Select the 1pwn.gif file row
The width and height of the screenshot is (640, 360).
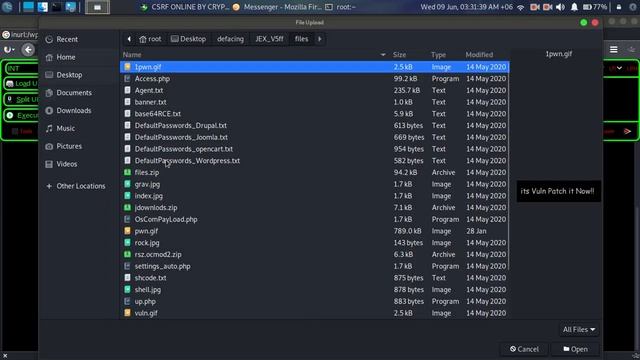point(314,67)
